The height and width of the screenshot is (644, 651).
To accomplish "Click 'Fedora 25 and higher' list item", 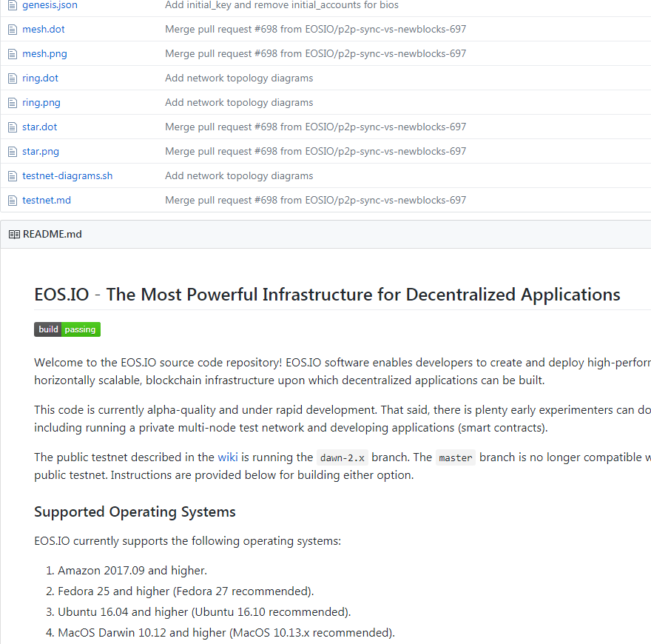I will [186, 591].
